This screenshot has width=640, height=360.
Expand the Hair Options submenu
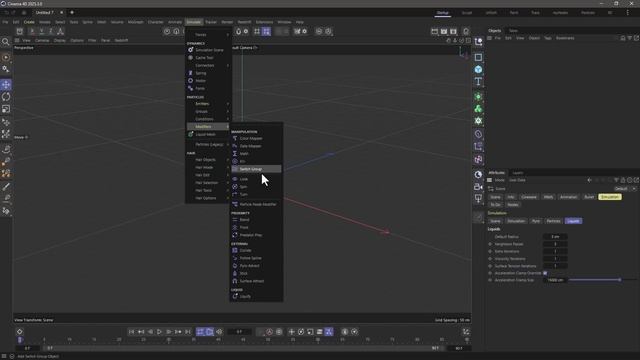pyautogui.click(x=208, y=198)
